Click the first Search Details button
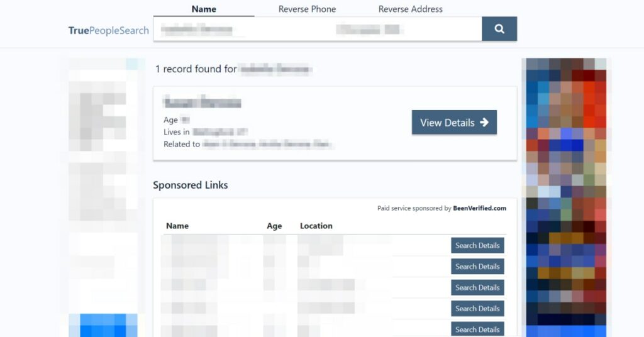Image resolution: width=644 pixels, height=337 pixels. [x=477, y=245]
